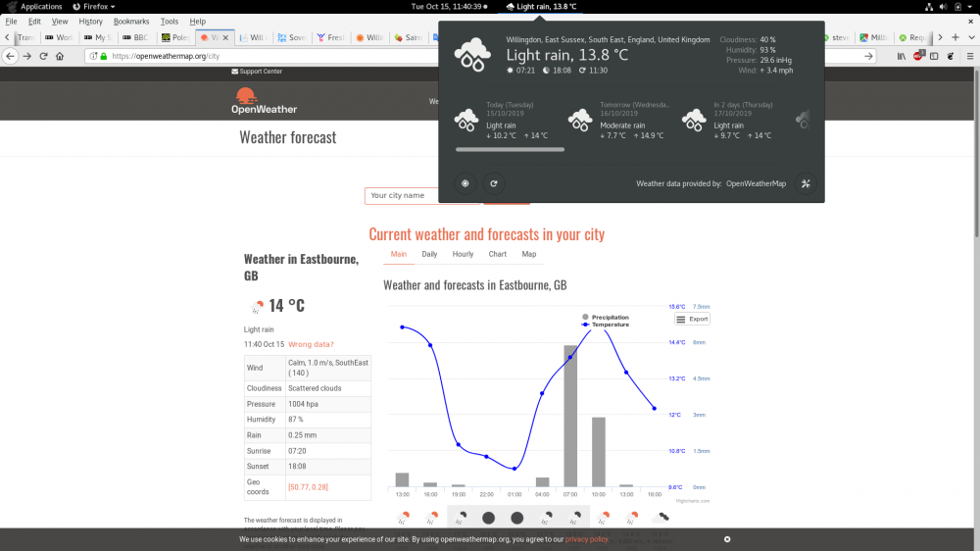The width and height of the screenshot is (980, 551).
Task: Open the Applications menu
Action: coord(34,6)
